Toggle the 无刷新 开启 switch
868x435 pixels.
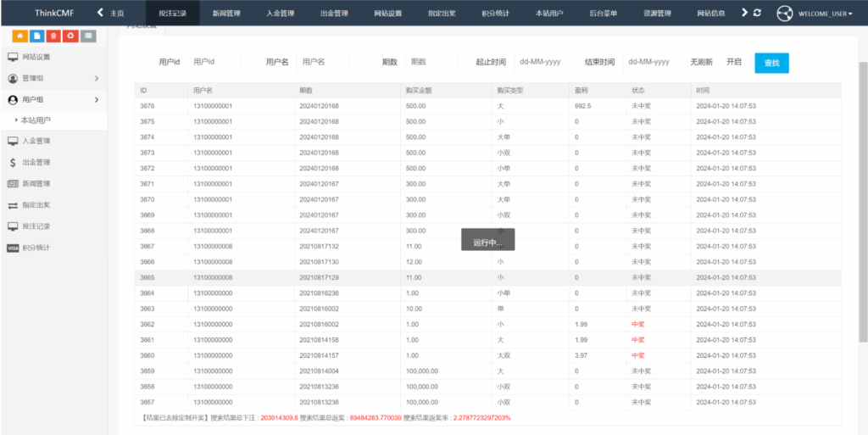click(734, 62)
